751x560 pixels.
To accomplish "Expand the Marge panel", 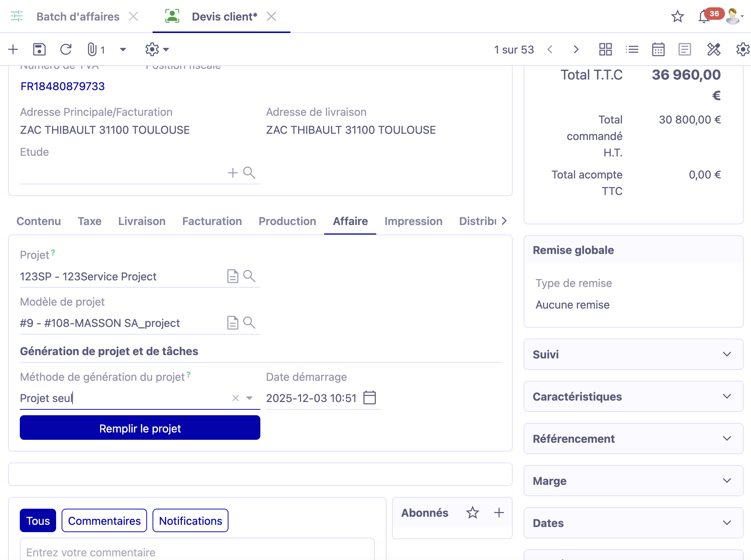I will (727, 481).
